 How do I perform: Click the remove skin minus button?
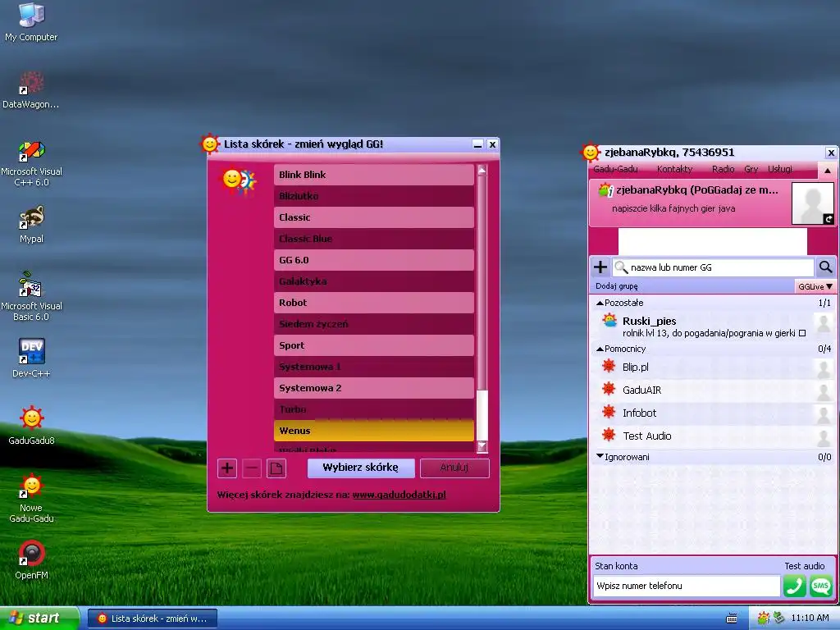[252, 468]
